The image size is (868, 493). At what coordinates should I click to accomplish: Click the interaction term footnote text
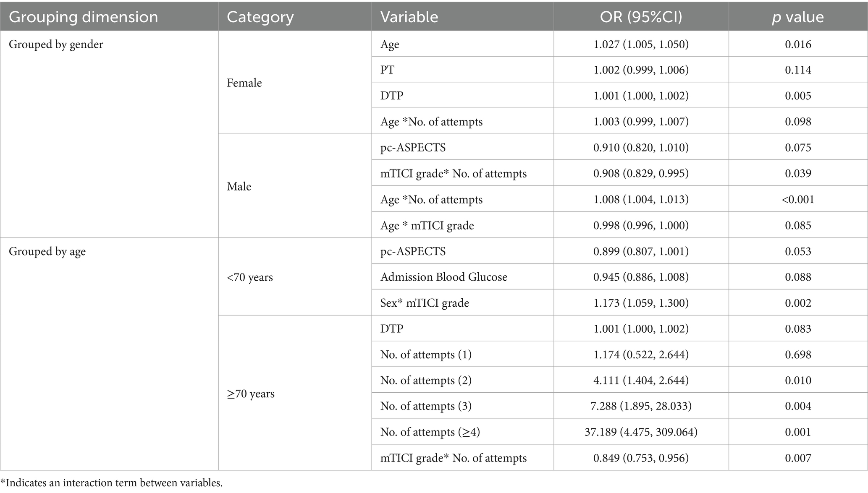111,483
